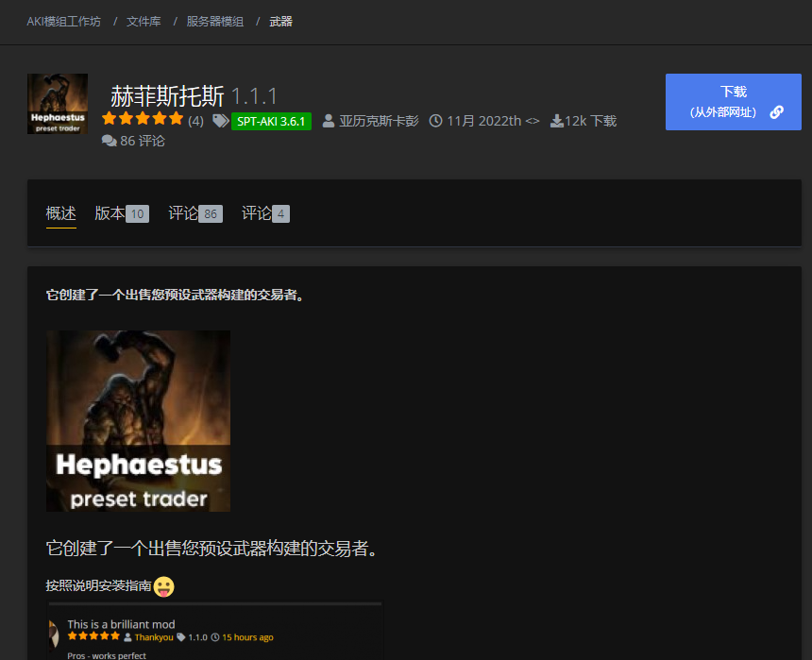Click the tag icon beside 1.1.0
The image size is (812, 660).
(x=180, y=637)
